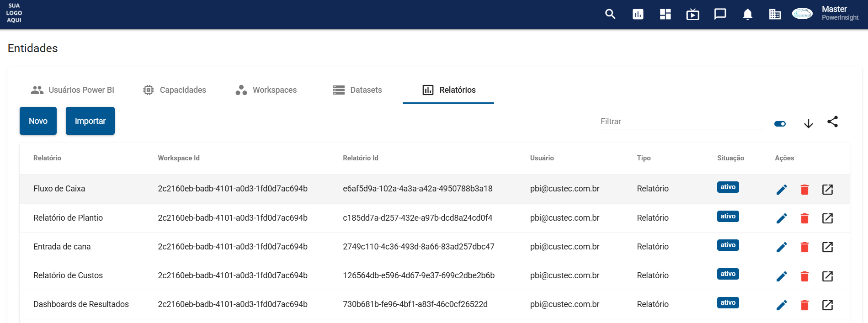This screenshot has height=323, width=868.
Task: Delete the Fluxo de Caixa report
Action: point(805,189)
